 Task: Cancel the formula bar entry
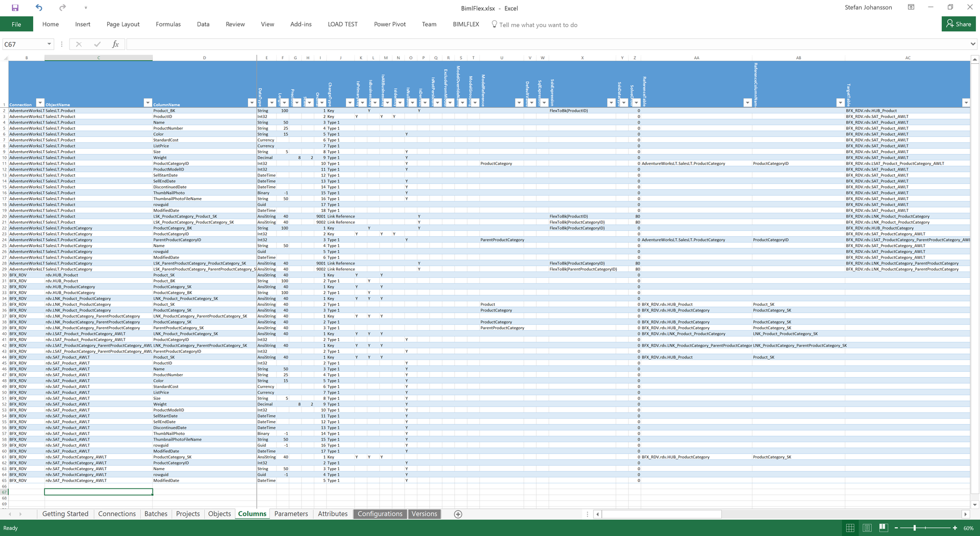click(79, 44)
